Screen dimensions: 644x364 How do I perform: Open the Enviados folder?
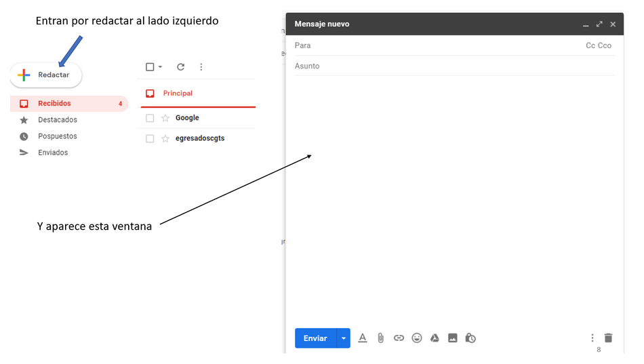(x=53, y=153)
